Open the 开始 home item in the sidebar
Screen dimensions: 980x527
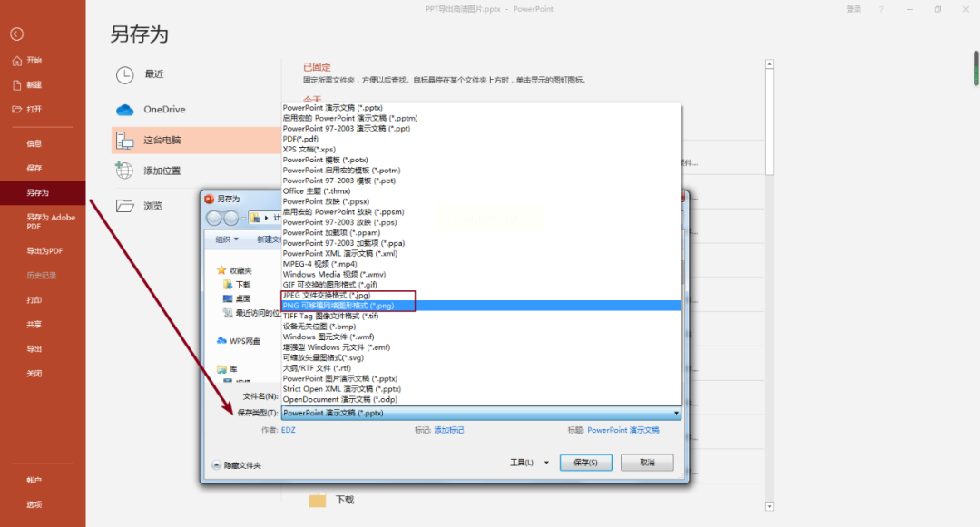27,61
